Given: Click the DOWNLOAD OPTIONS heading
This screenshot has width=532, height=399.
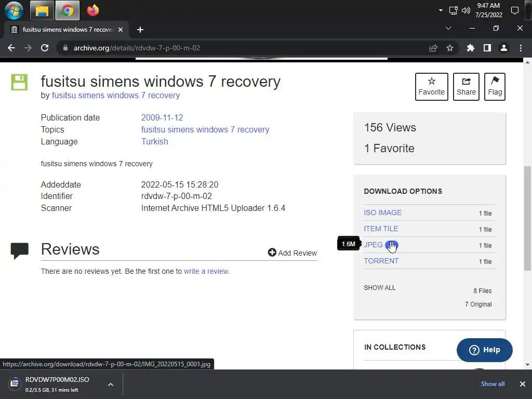Looking at the screenshot, I should [x=403, y=191].
